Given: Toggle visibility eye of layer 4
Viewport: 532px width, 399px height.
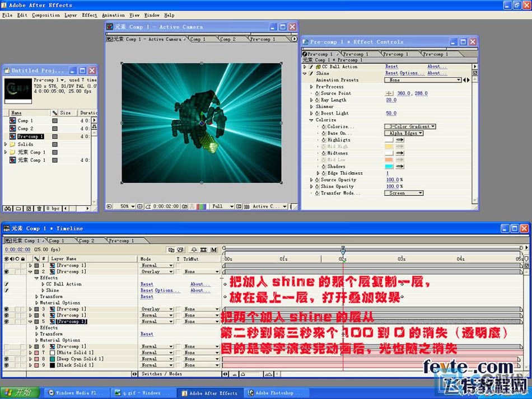Looking at the screenshot, I should pos(7,315).
